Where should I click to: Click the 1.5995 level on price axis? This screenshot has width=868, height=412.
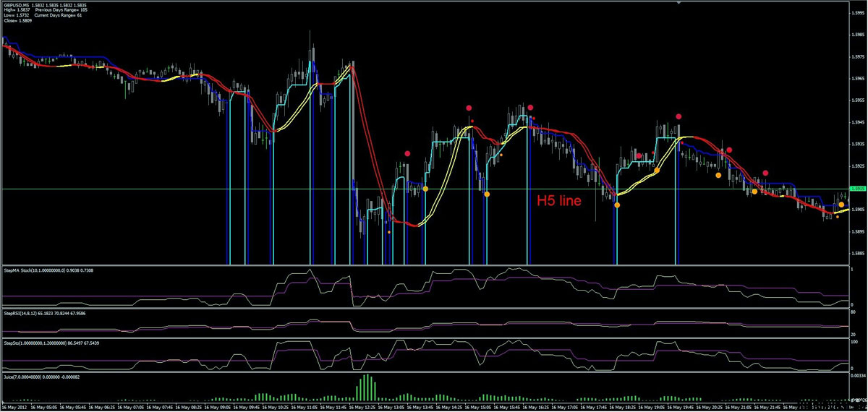[858, 34]
